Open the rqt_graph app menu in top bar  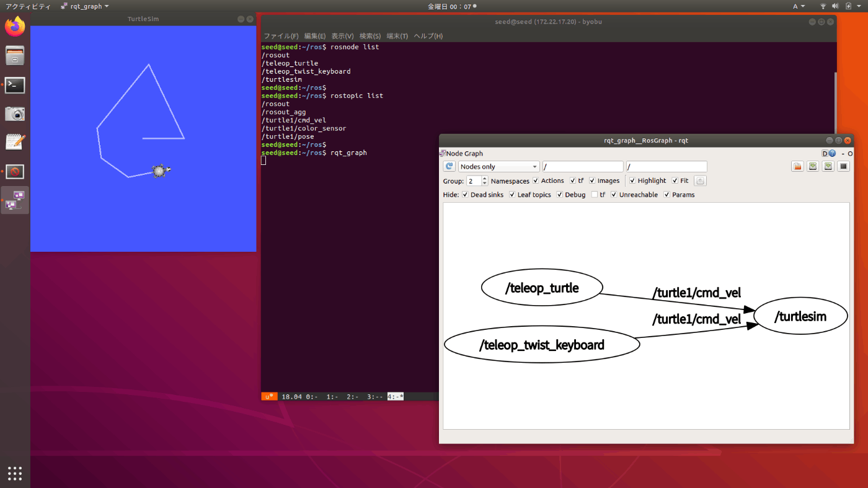tap(85, 6)
